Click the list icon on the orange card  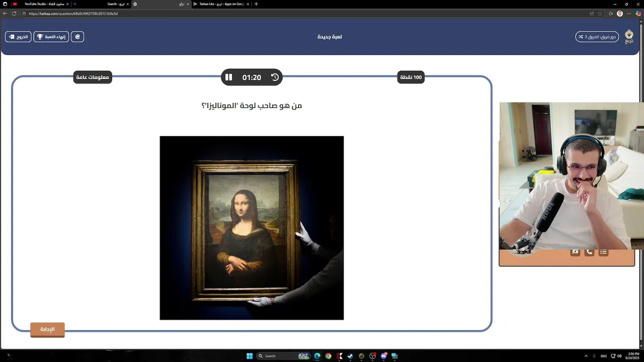click(x=603, y=252)
